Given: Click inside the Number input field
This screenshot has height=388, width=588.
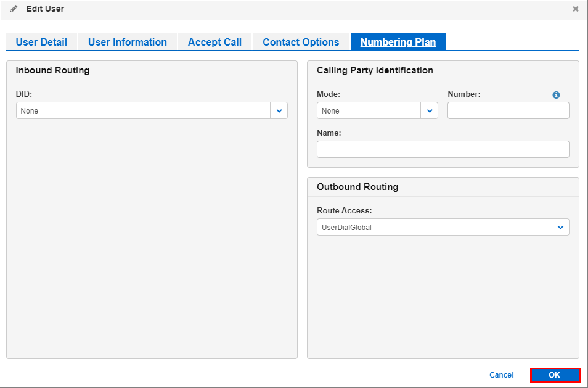Looking at the screenshot, I should [x=507, y=110].
